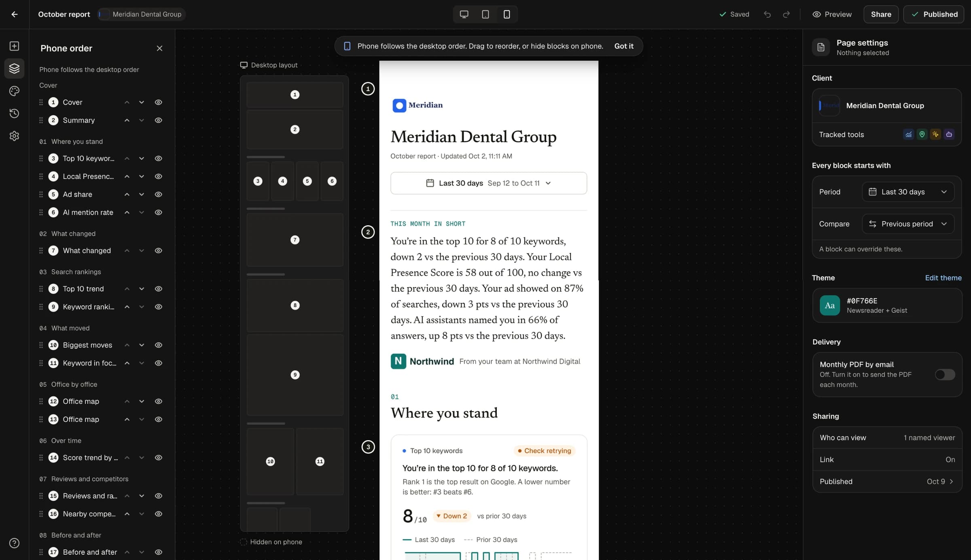Image resolution: width=971 pixels, height=560 pixels.
Task: Open the theme palette sidebar icon
Action: point(14,91)
